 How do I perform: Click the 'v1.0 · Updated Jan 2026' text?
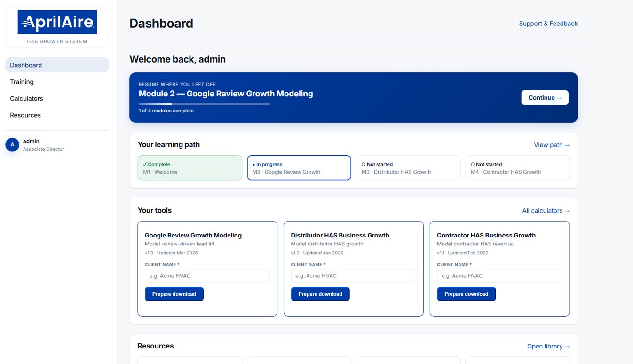coord(317,253)
